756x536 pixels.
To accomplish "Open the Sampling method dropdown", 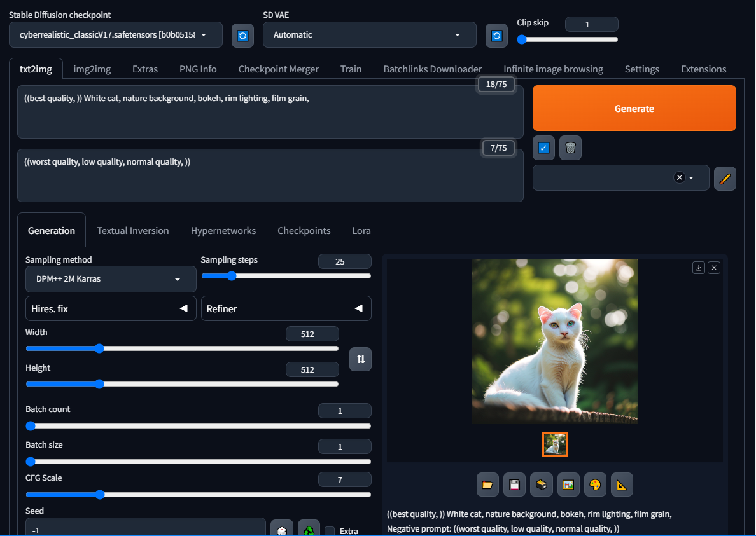I will (x=111, y=279).
